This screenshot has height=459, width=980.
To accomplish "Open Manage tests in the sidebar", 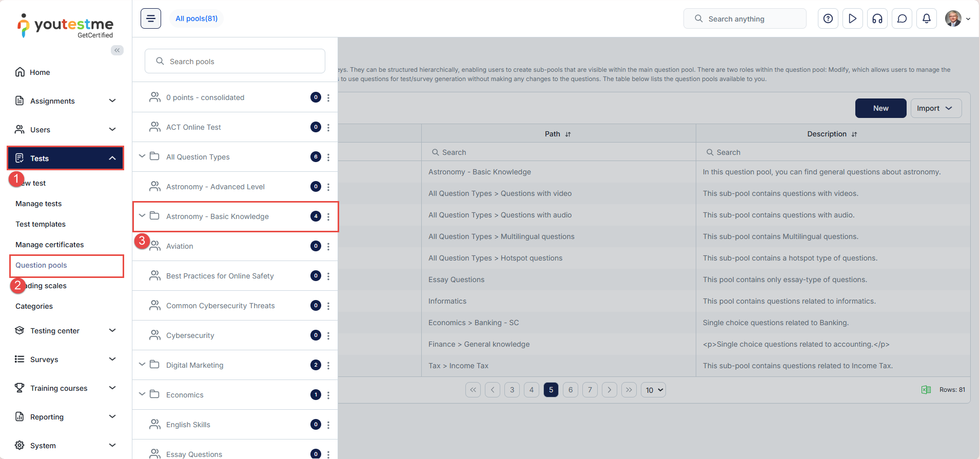I will [x=38, y=204].
